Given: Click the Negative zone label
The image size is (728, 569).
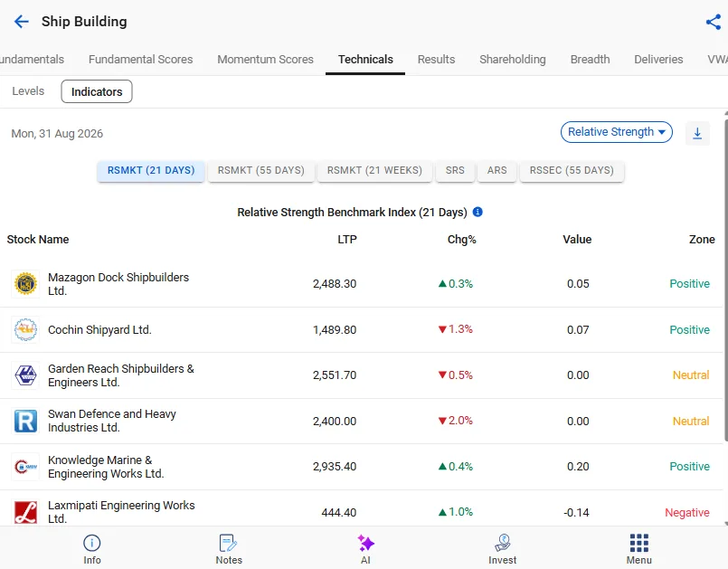Looking at the screenshot, I should pyautogui.click(x=687, y=512).
